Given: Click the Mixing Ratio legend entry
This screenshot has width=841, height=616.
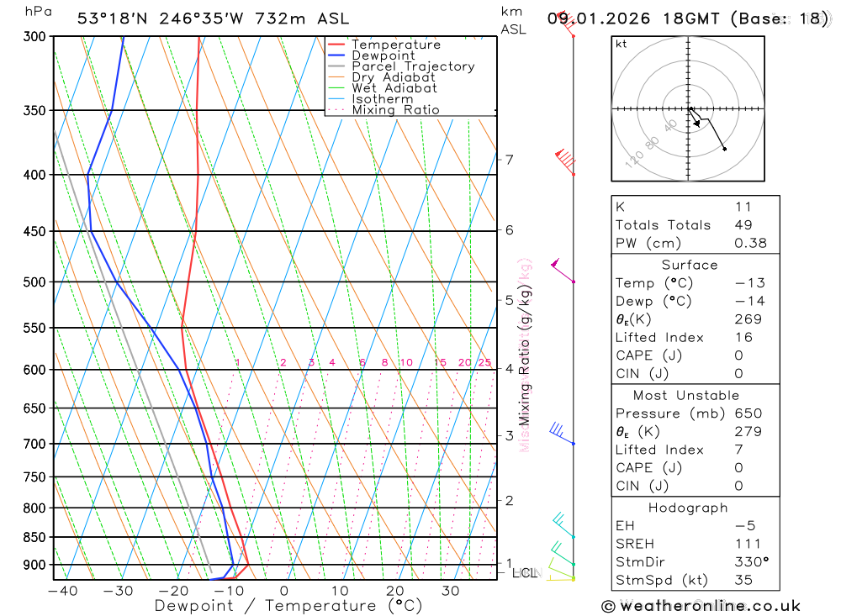Looking at the screenshot, I should point(383,110).
